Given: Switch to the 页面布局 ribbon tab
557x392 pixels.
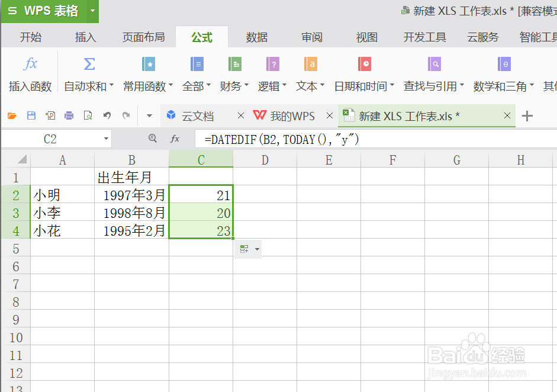Looking at the screenshot, I should click(x=143, y=37).
